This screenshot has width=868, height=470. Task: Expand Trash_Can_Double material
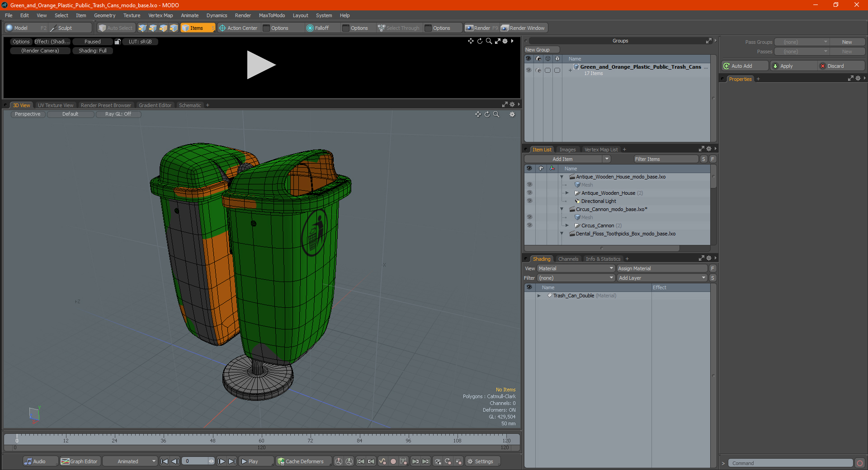click(539, 296)
